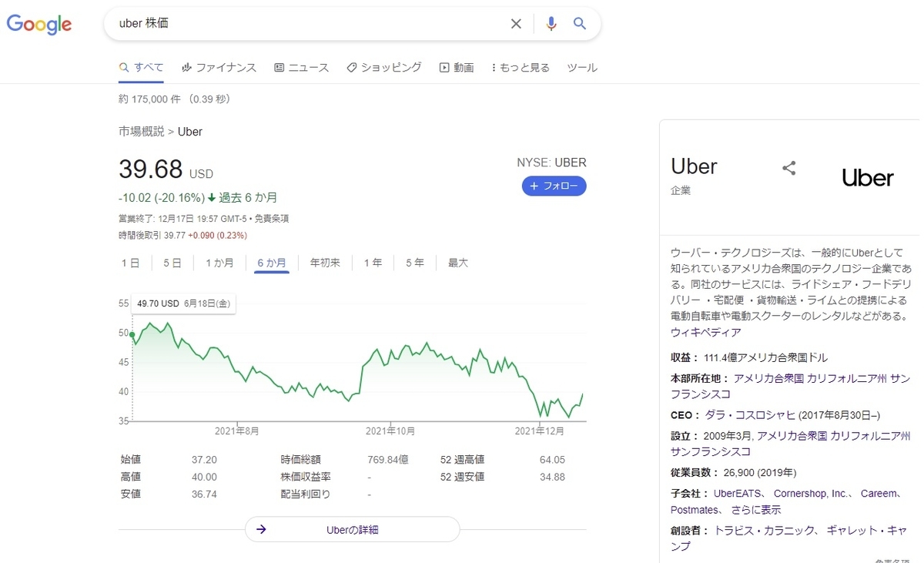
Task: Start voice search with the microphone icon
Action: (x=551, y=24)
